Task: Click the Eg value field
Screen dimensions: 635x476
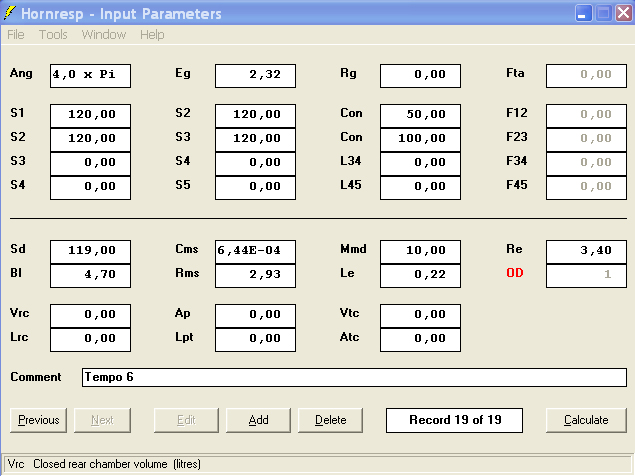Action: 255,75
